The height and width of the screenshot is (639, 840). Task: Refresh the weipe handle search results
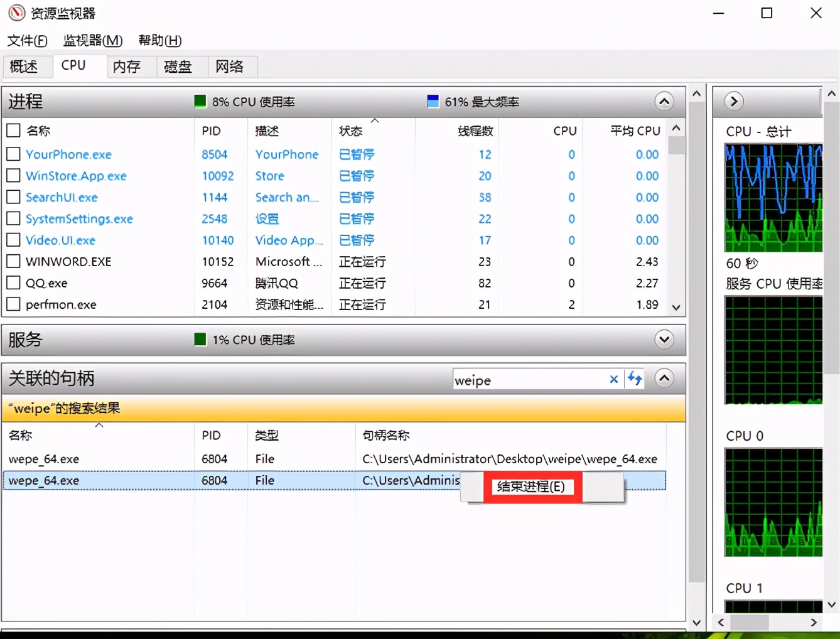point(634,379)
